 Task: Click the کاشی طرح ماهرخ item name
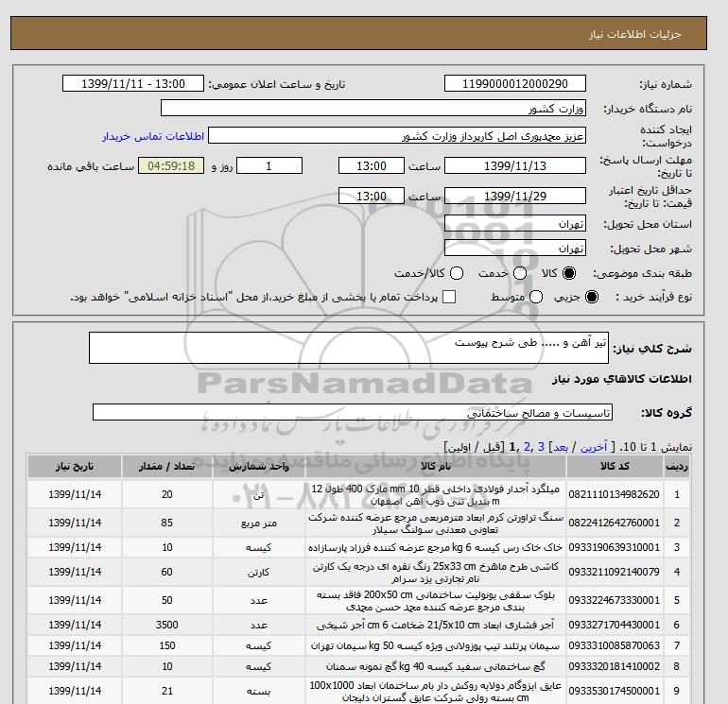point(436,573)
